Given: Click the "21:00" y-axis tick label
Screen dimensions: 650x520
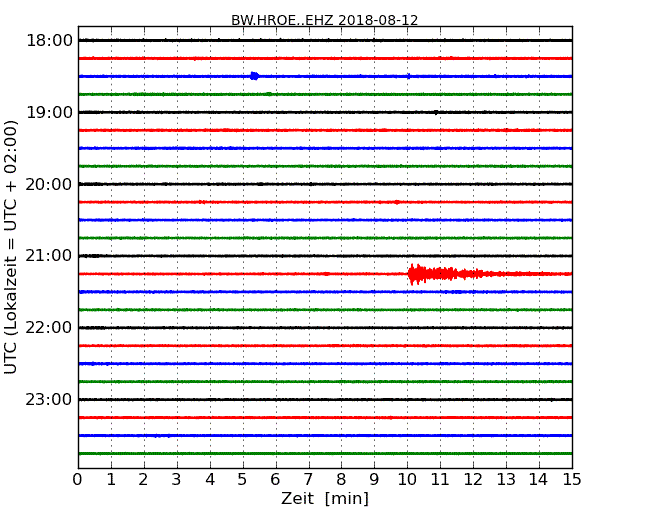Looking at the screenshot, I should [x=49, y=256].
